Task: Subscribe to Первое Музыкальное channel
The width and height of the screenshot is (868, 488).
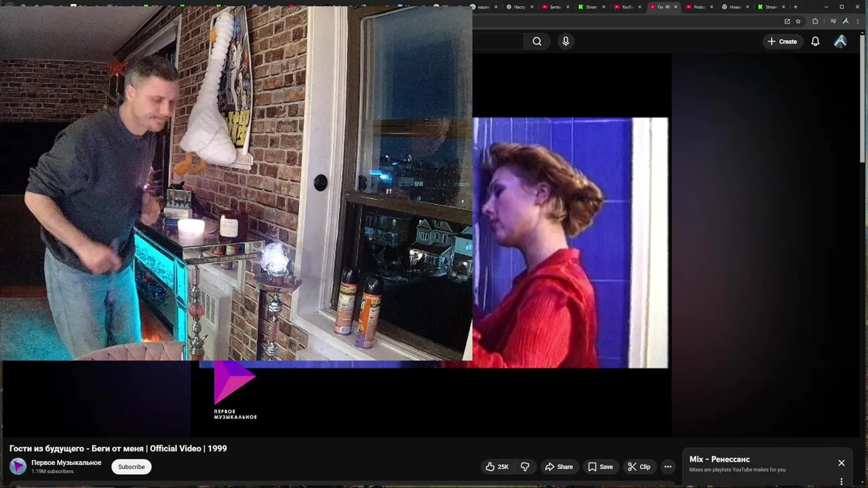Action: pos(132,466)
